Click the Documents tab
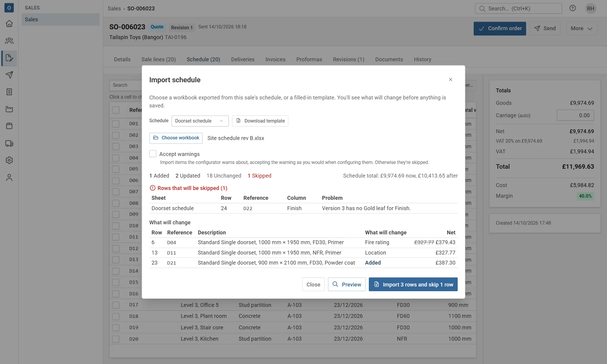The width and height of the screenshot is (607, 364). (x=389, y=59)
